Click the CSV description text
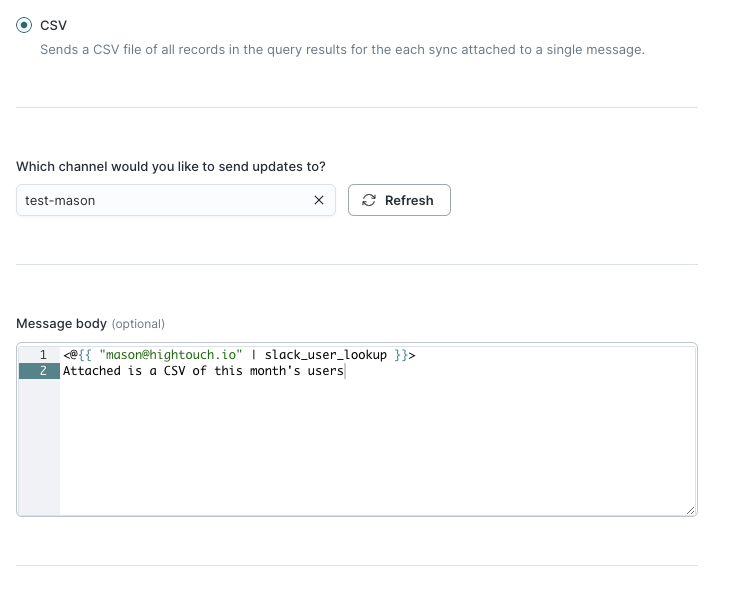 (x=342, y=49)
